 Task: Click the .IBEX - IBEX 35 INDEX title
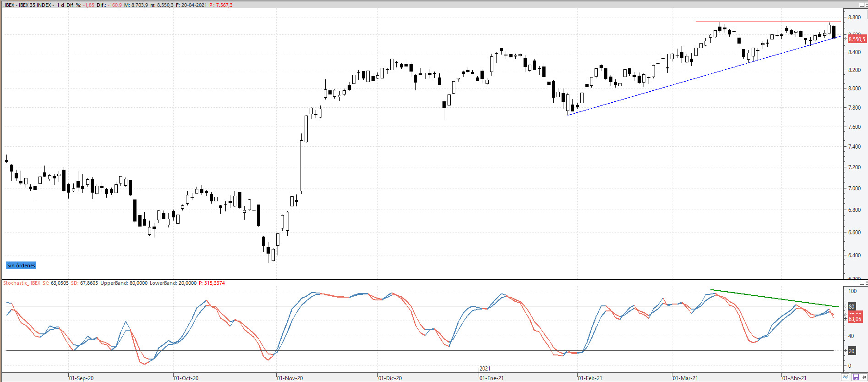tap(27, 5)
